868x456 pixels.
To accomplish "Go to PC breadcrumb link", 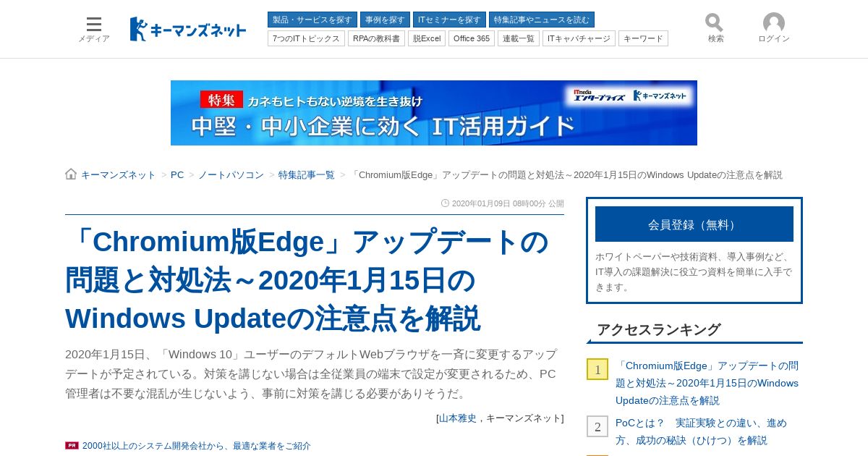I will 177,175.
